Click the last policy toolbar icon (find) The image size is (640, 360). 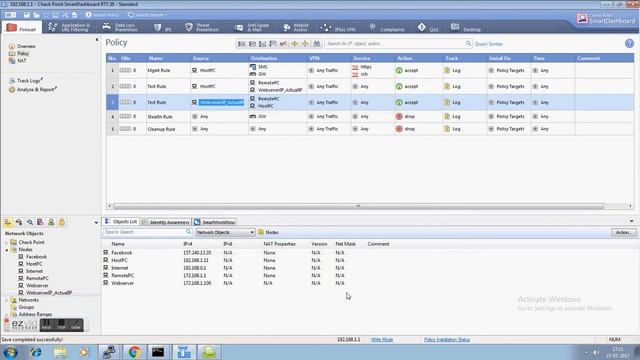click(317, 44)
